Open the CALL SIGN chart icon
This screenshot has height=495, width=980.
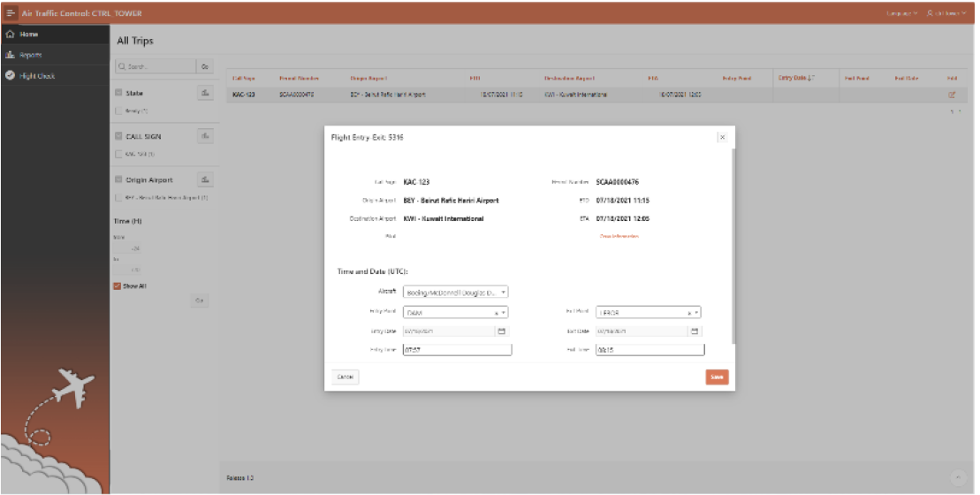pyautogui.click(x=204, y=136)
